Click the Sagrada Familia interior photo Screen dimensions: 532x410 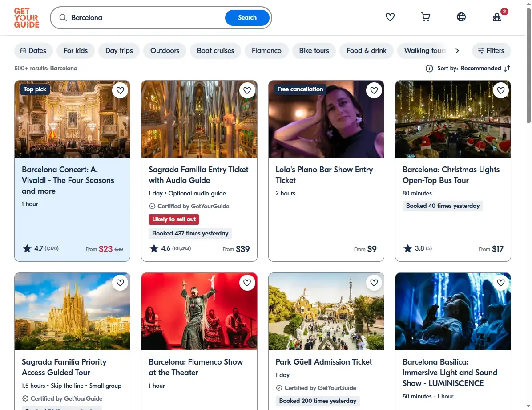coord(199,119)
